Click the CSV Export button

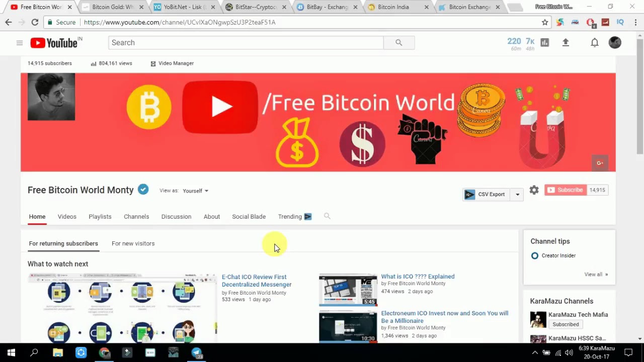click(x=486, y=195)
